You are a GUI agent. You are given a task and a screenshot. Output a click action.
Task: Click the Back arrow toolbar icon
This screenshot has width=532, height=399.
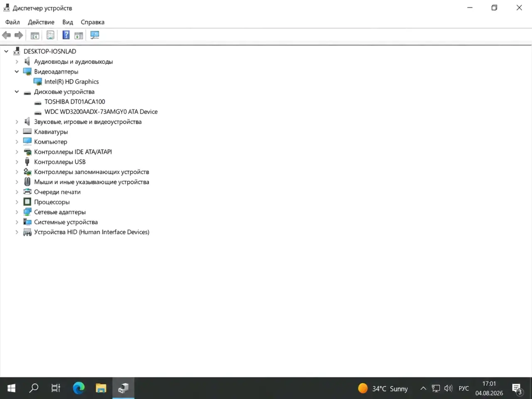[7, 35]
